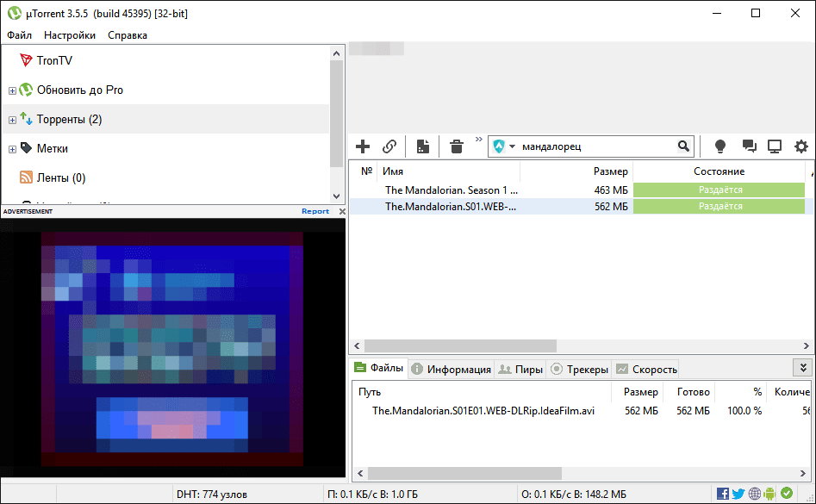Sort torrents by Состояние column header
Viewport: 816px width, 504px height.
pos(719,171)
